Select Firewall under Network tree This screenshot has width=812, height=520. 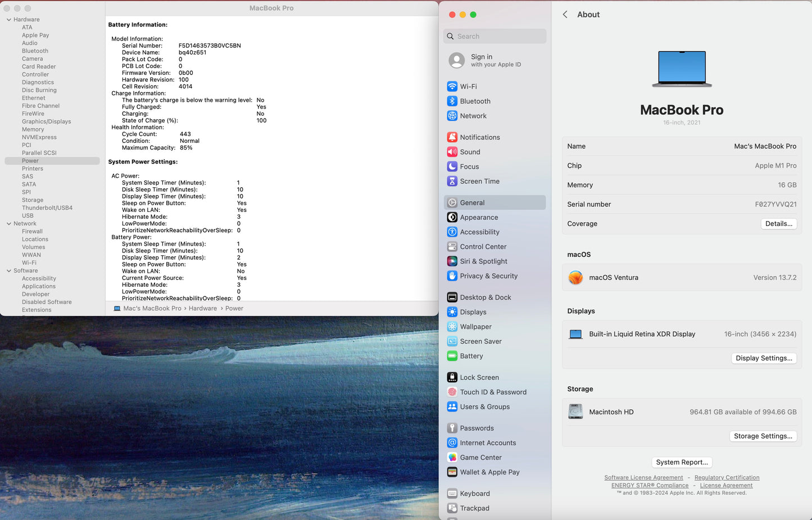point(32,232)
